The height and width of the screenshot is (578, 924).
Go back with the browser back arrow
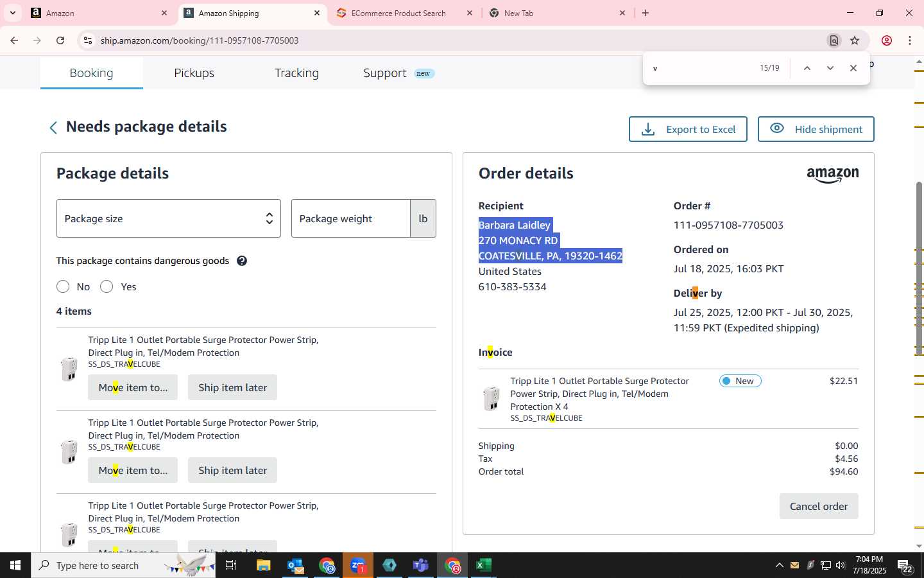(14, 40)
